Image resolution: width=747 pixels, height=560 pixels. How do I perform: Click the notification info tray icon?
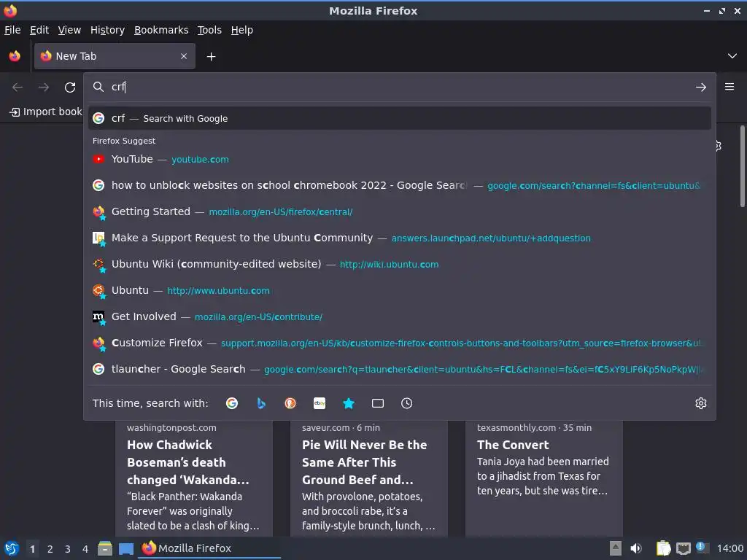pyautogui.click(x=703, y=548)
